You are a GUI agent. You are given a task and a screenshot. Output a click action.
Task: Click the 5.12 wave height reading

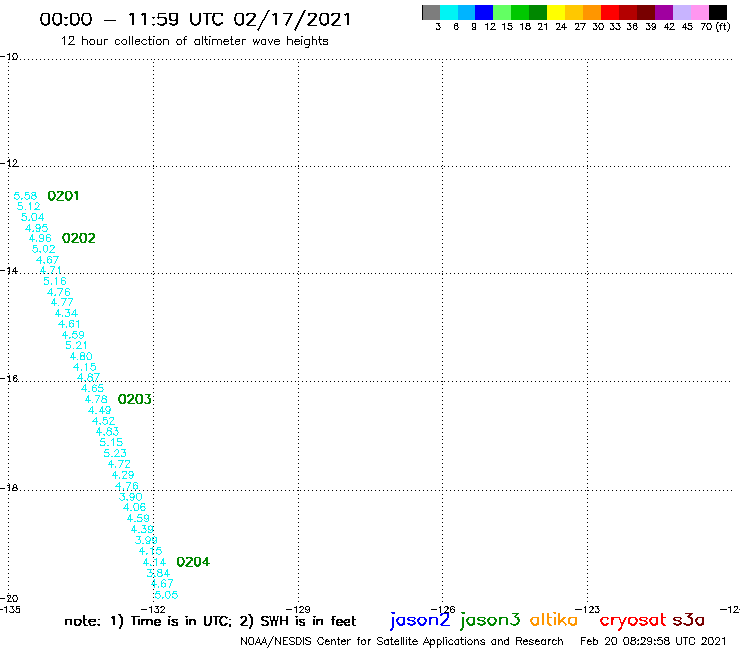pyautogui.click(x=28, y=206)
